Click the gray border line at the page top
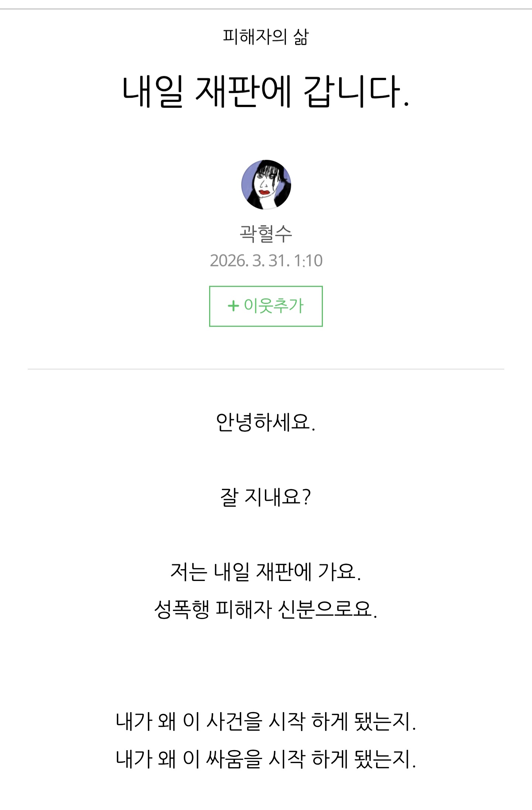532x810 pixels. coord(266,9)
